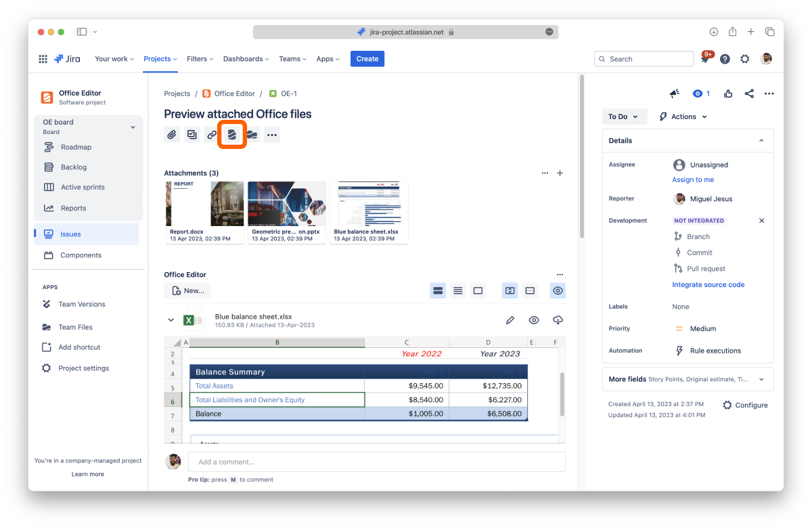This screenshot has height=528, width=812.
Task: Click the Team Files icon beside Office Editor
Action: (x=252, y=135)
